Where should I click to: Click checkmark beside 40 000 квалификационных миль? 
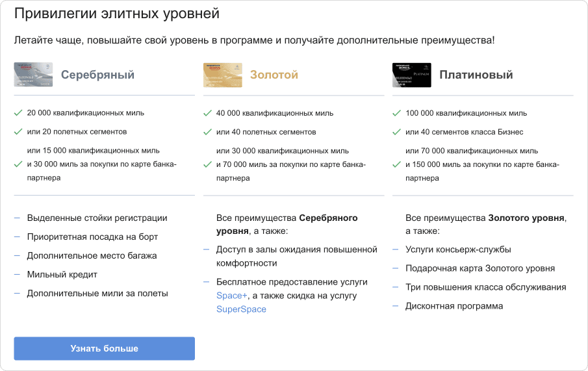pos(207,112)
